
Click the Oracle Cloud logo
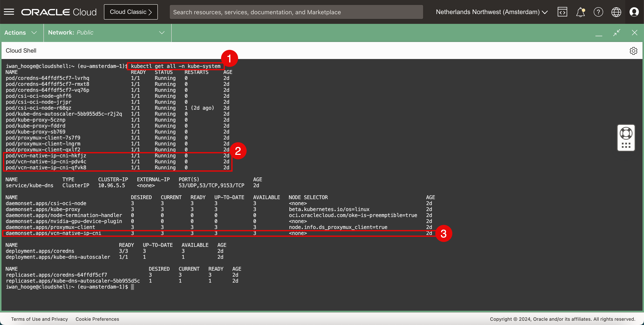click(59, 12)
